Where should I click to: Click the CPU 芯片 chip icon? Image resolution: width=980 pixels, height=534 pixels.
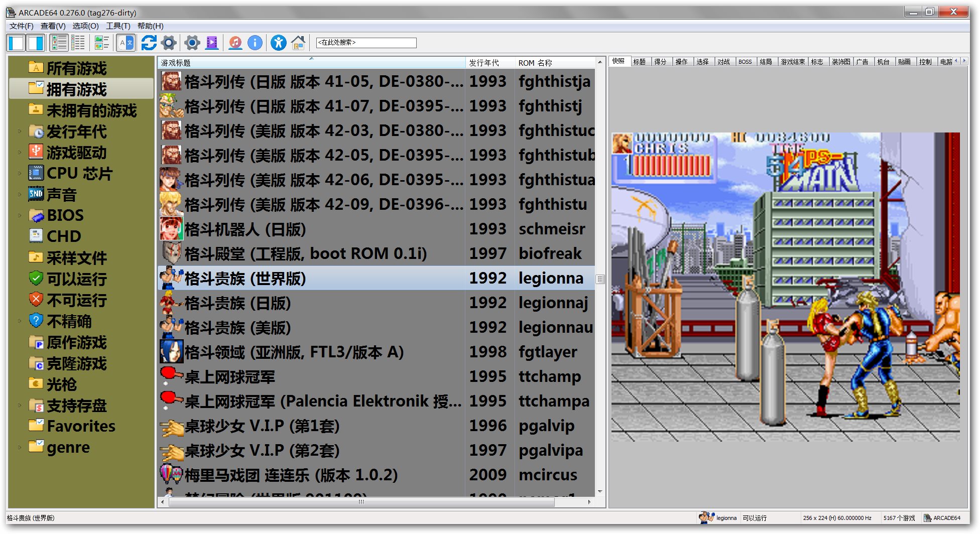(x=36, y=173)
